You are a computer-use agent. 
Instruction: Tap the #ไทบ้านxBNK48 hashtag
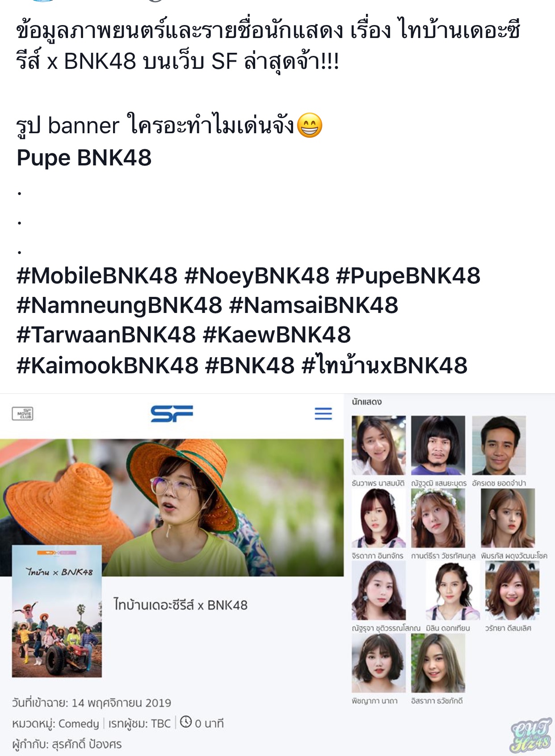384,365
